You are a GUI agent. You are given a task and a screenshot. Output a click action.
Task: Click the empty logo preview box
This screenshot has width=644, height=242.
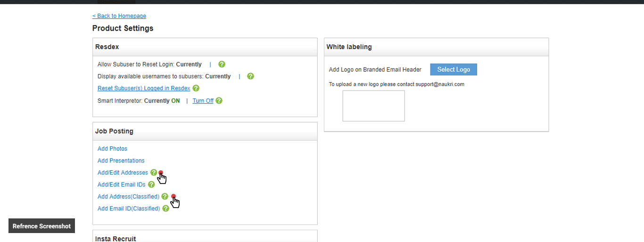(x=373, y=106)
